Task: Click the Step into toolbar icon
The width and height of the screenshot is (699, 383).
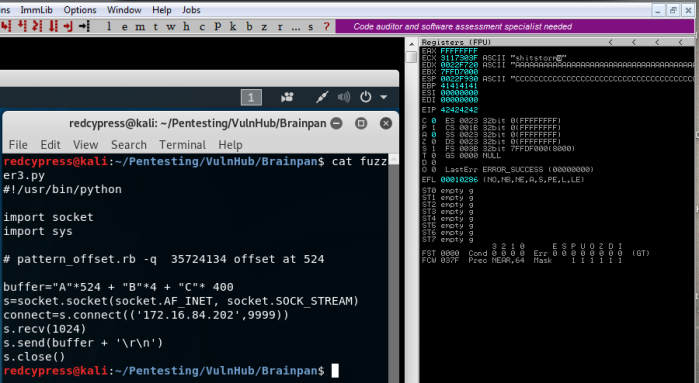Action: point(6,26)
